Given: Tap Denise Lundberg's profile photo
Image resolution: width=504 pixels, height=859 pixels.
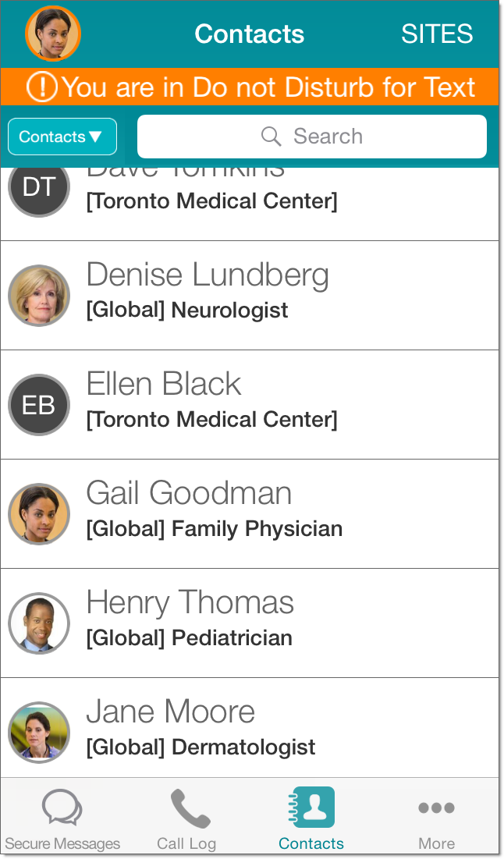Looking at the screenshot, I should (39, 296).
